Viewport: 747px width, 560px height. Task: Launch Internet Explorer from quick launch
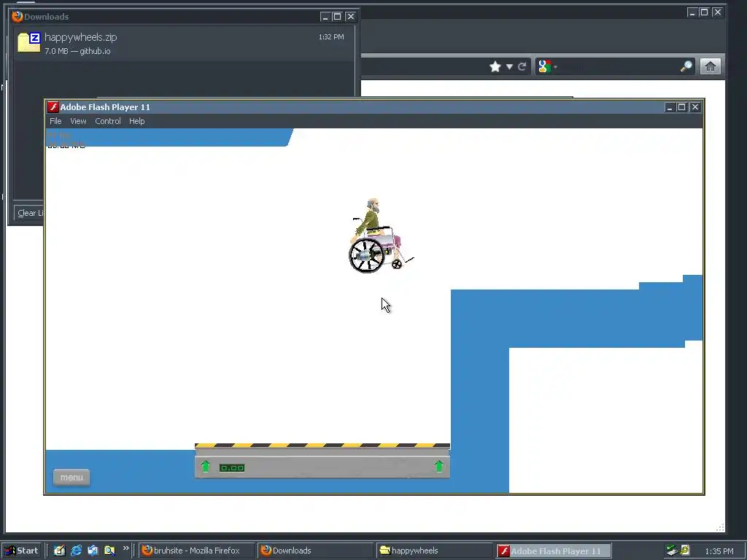tap(76, 551)
